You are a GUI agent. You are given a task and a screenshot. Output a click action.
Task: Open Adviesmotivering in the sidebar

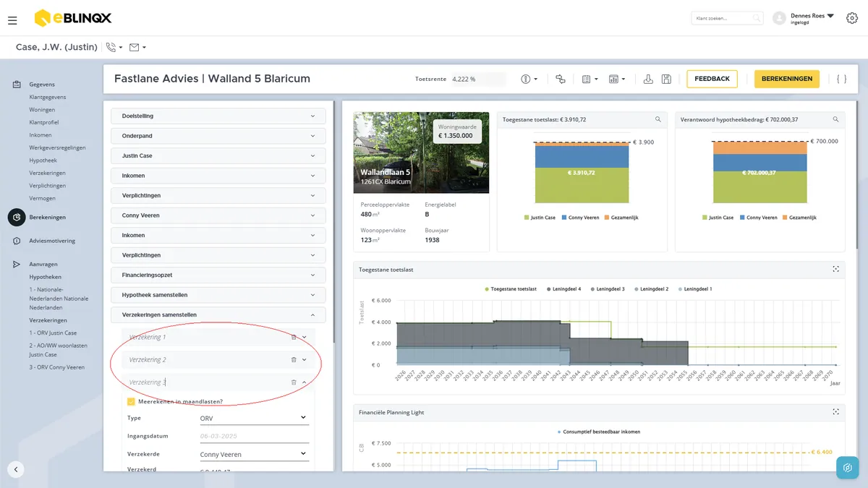[52, 241]
